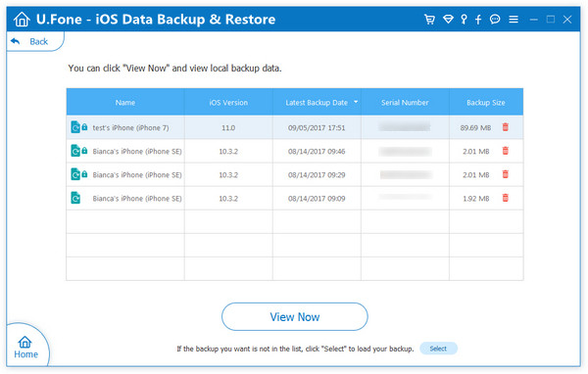Open the Facebook icon

(478, 20)
